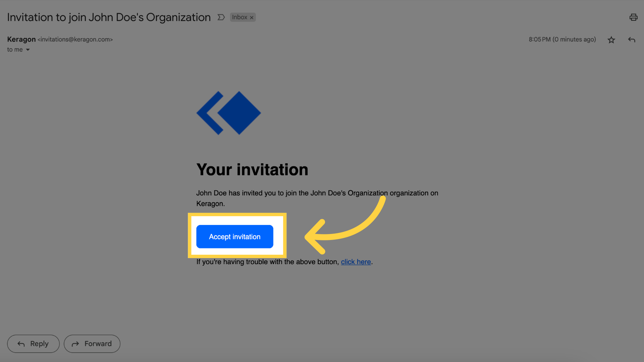Print the email using printer icon
Viewport: 644px width, 362px height.
[x=633, y=17]
